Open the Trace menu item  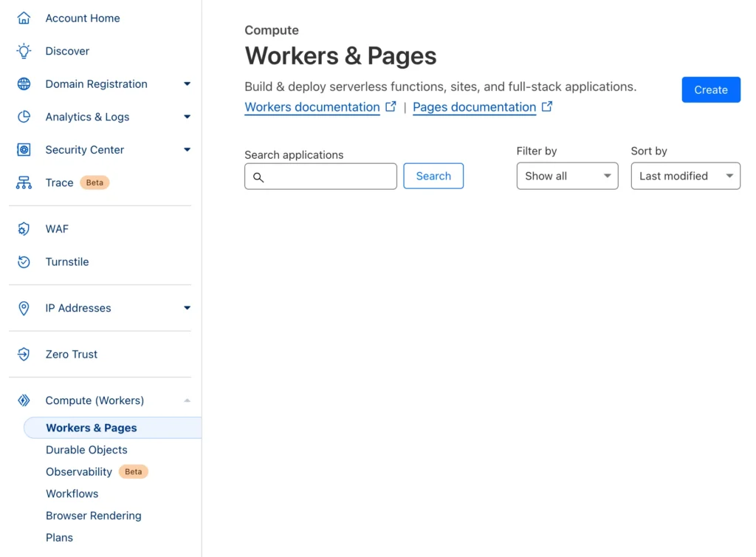[x=59, y=182]
